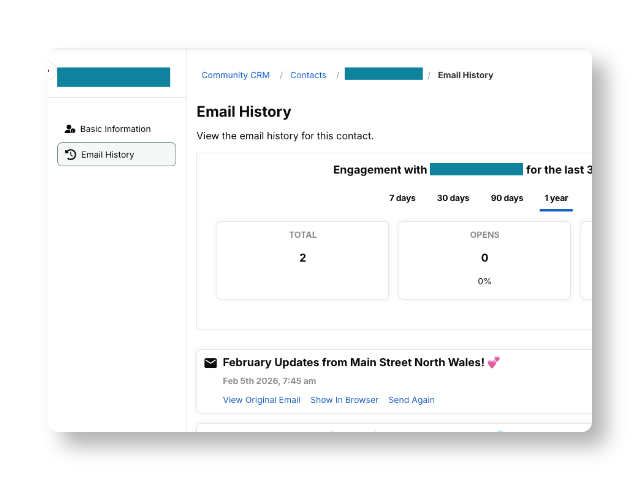
Task: Switch to the 7 days tab
Action: point(402,198)
